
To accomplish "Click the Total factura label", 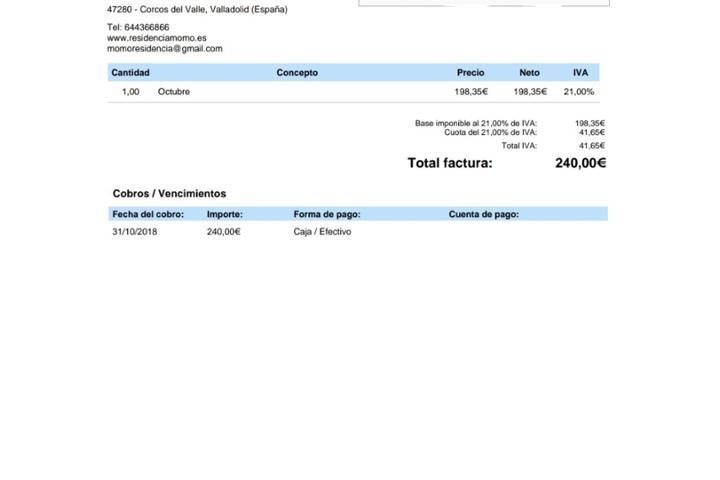I will coord(450,163).
